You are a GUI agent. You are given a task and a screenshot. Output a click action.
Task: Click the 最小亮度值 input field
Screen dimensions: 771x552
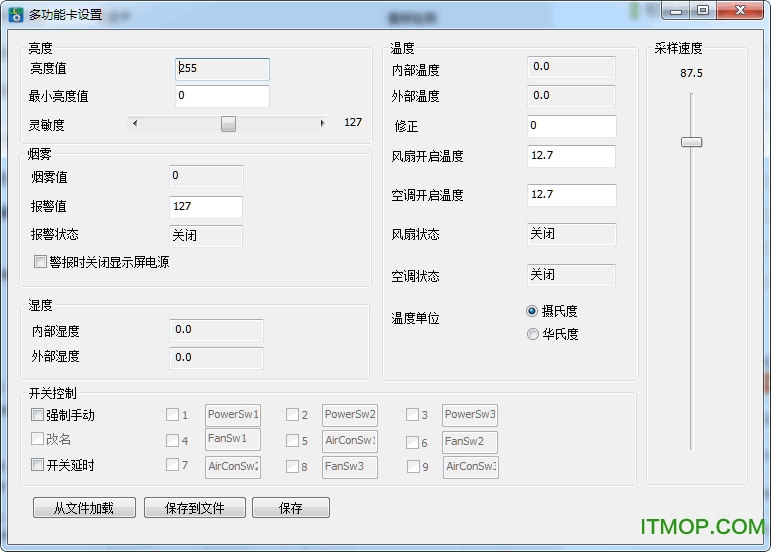(222, 96)
